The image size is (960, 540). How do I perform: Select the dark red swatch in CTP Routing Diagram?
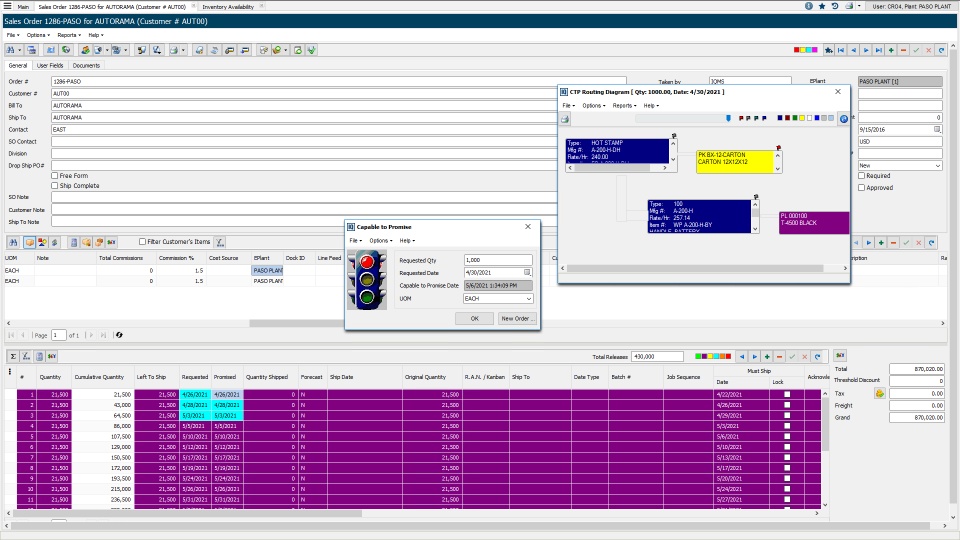(x=787, y=118)
